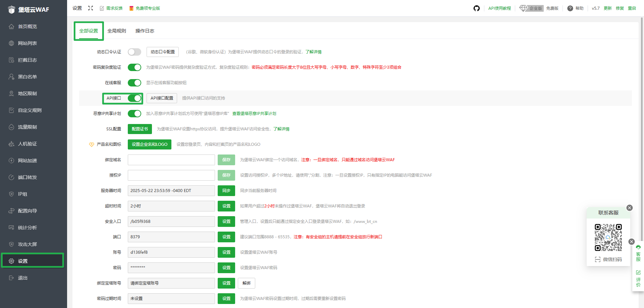Close the 联系客服 QR popup
644x308 pixels.
[629, 208]
